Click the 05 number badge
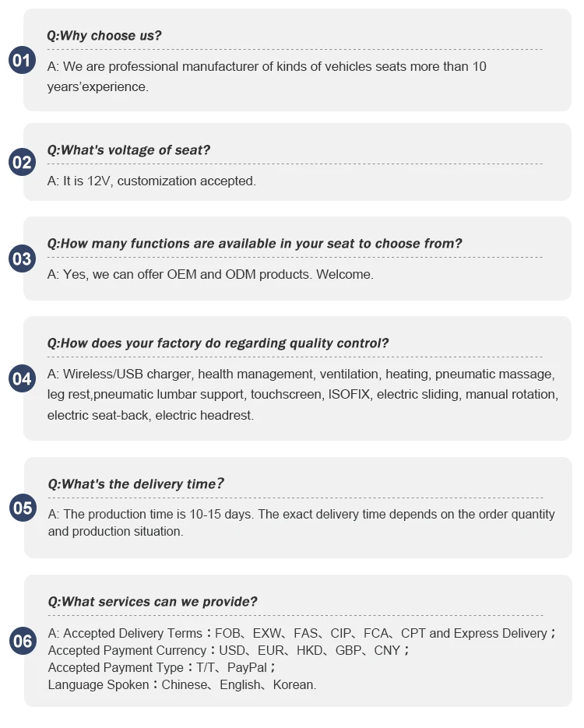Image resolution: width=584 pixels, height=728 pixels. 23,508
